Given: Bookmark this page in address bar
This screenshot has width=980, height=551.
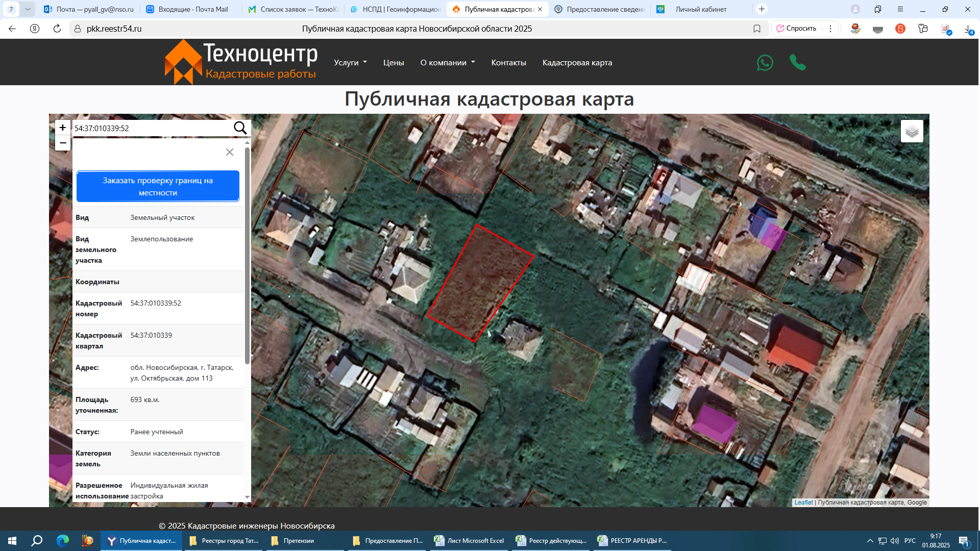Looking at the screenshot, I should click(757, 29).
